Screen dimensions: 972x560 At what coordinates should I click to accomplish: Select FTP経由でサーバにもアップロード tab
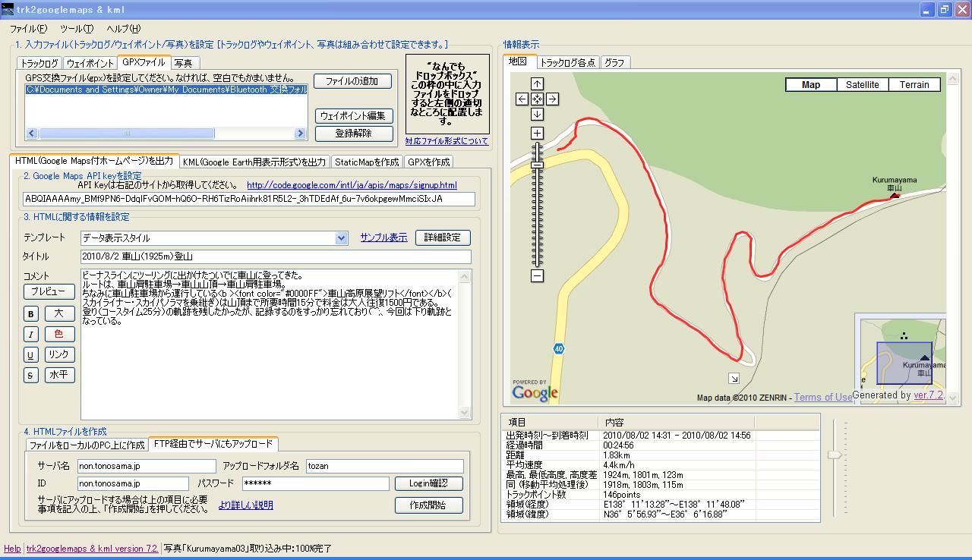pyautogui.click(x=213, y=444)
